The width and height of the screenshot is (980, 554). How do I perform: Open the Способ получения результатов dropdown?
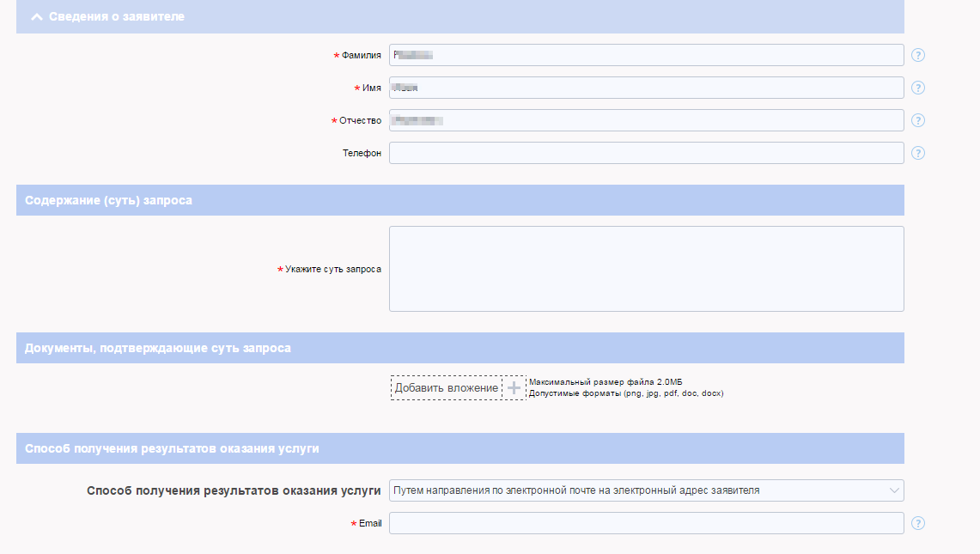tap(646, 490)
